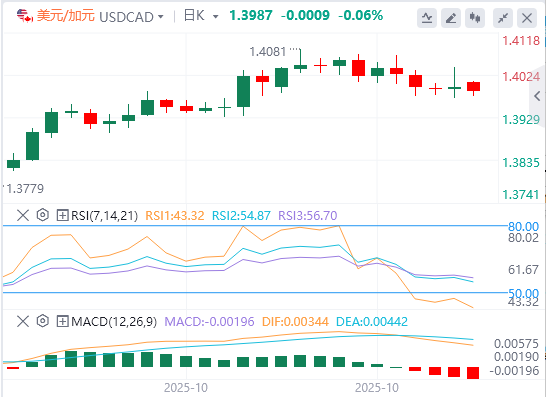546x397 pixels.
Task: Close the chart panel with X
Action: coord(527,18)
